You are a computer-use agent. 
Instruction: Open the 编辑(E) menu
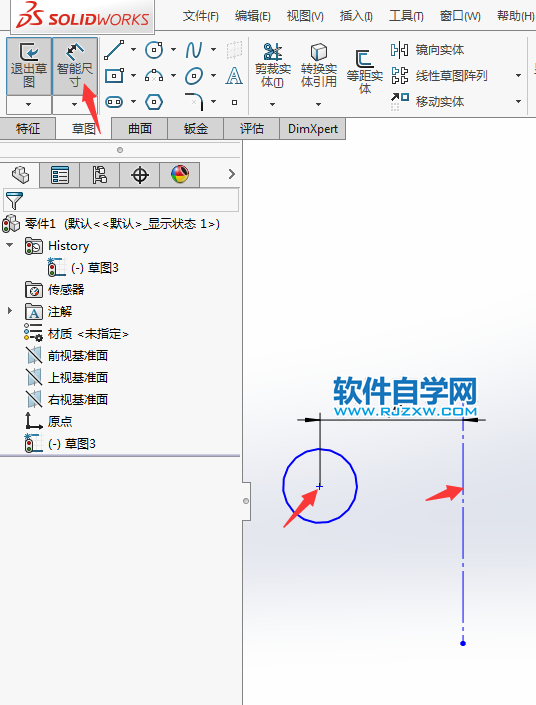tap(253, 16)
